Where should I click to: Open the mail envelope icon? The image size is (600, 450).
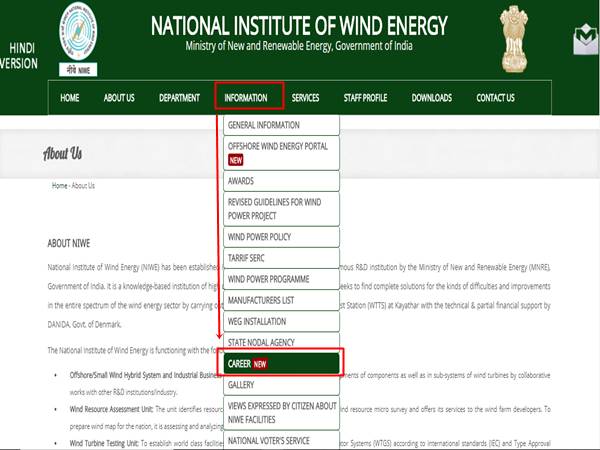click(x=586, y=39)
